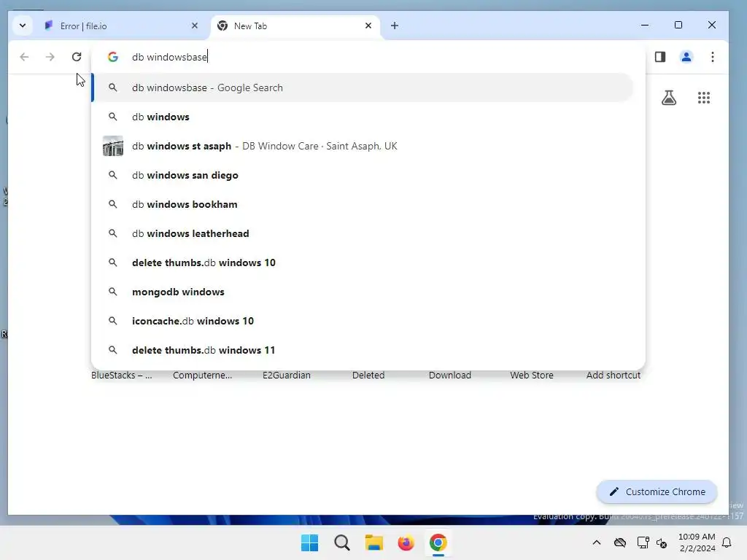
Task: Open File Explorer from taskbar
Action: pyautogui.click(x=374, y=542)
